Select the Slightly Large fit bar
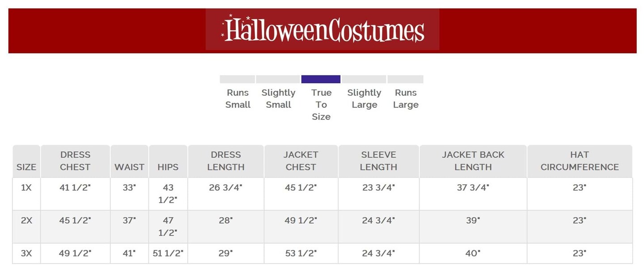The image size is (644, 276). (x=364, y=79)
